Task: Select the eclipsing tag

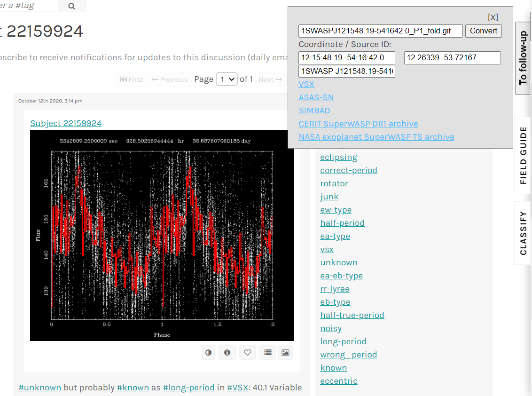Action: pos(338,157)
